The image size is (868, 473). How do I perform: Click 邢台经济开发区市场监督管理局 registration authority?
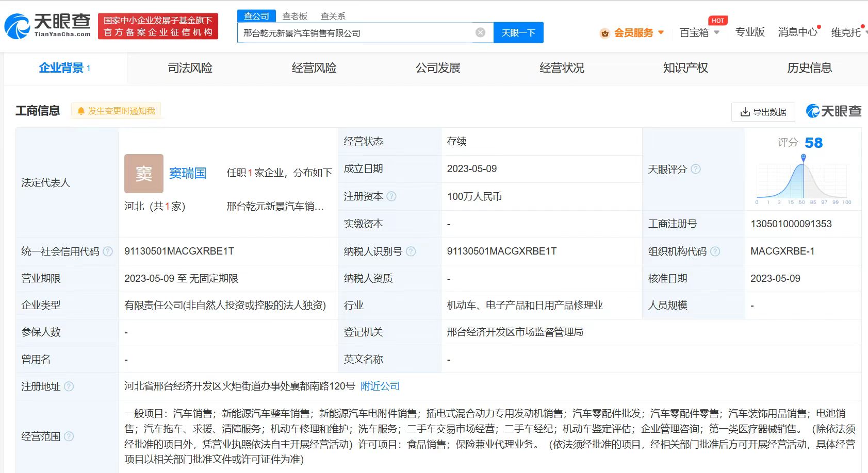515,332
